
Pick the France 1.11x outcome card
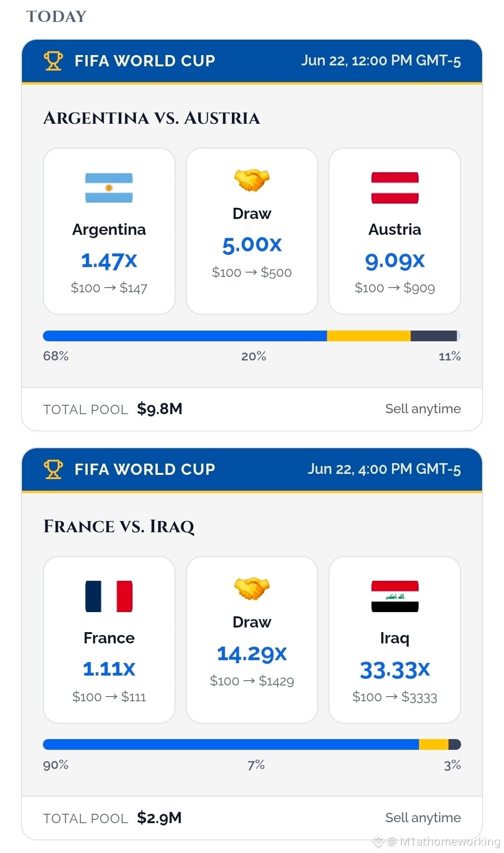(x=109, y=640)
